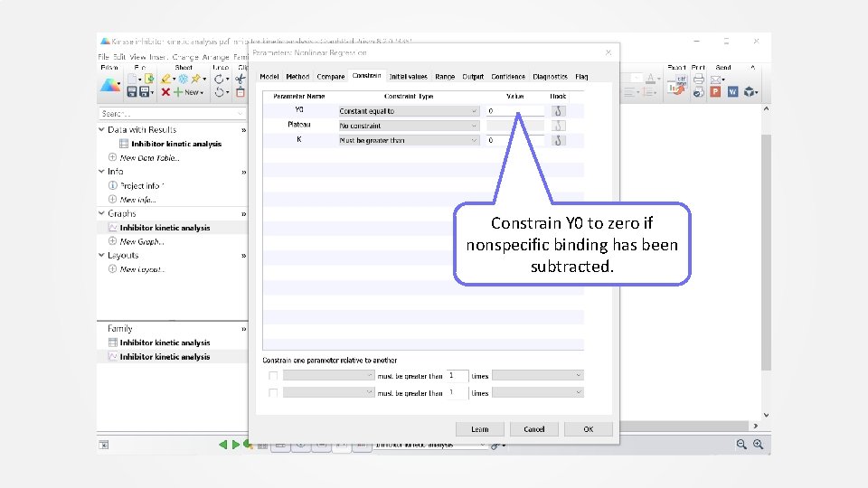Print using the printer icon
This screenshot has height=488, width=868.
tap(699, 80)
